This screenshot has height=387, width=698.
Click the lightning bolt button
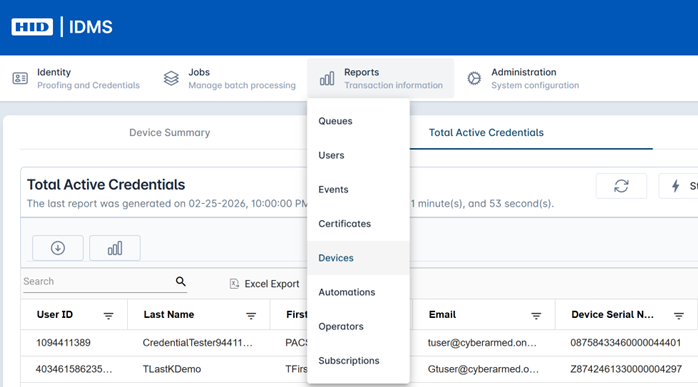point(678,186)
